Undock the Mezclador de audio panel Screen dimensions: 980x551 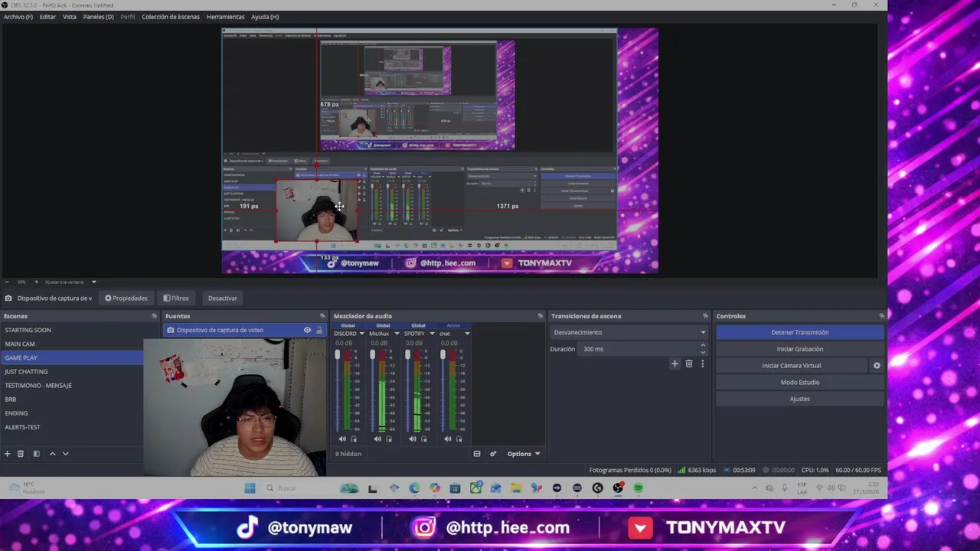541,316
